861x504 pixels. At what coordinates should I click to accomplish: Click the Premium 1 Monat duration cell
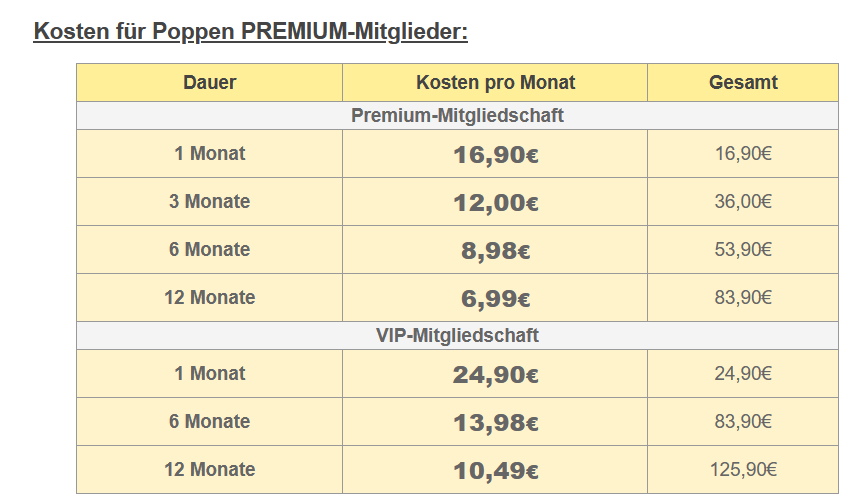pyautogui.click(x=210, y=154)
